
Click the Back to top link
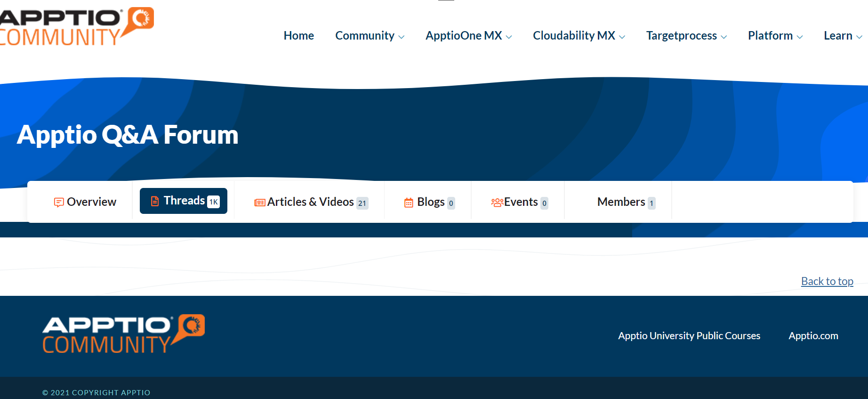[827, 281]
